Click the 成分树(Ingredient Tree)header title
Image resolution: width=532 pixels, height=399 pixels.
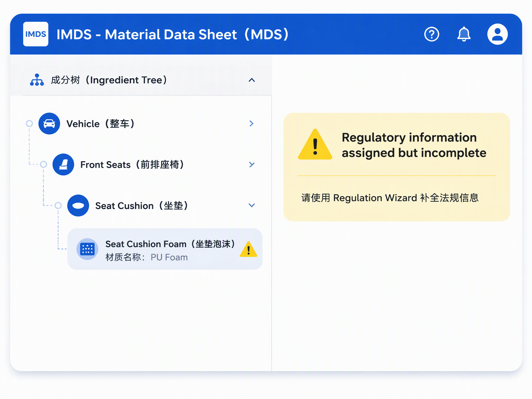click(109, 80)
